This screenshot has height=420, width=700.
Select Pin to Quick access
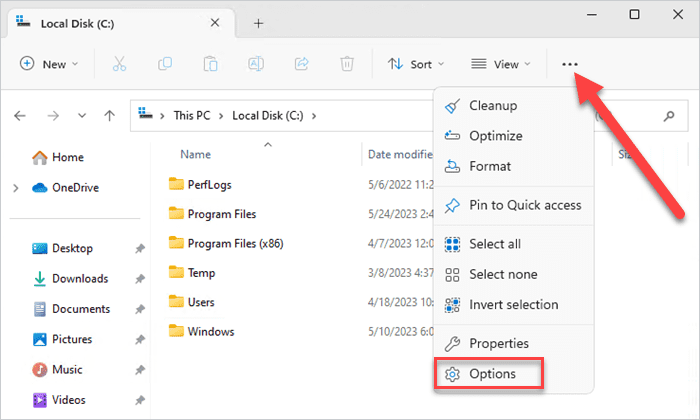513,205
